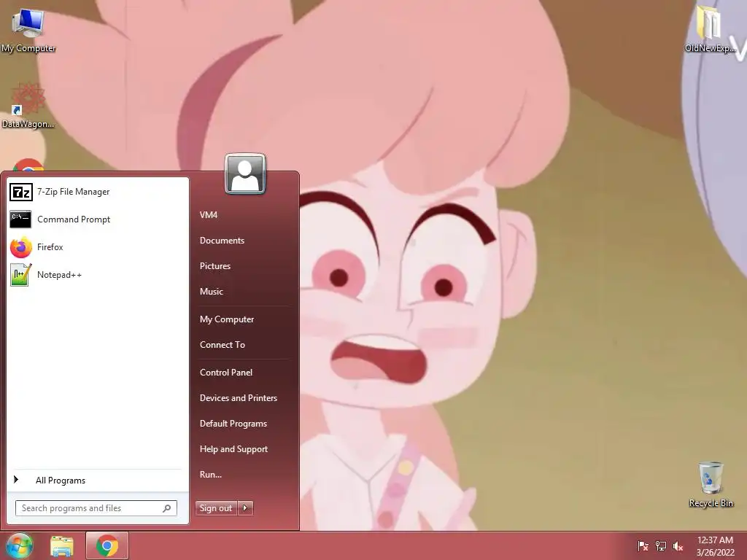Click the Sign out button
This screenshot has height=560, width=747.
[216, 508]
